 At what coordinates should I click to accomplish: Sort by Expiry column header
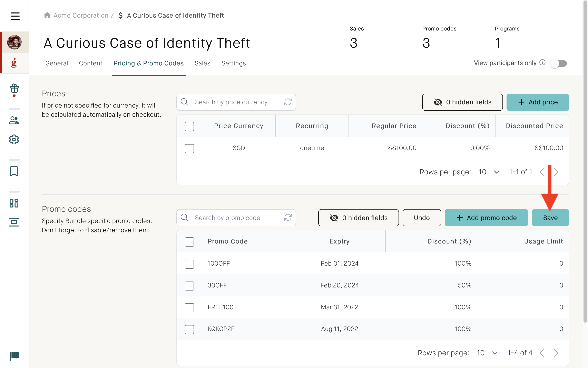pyautogui.click(x=340, y=241)
